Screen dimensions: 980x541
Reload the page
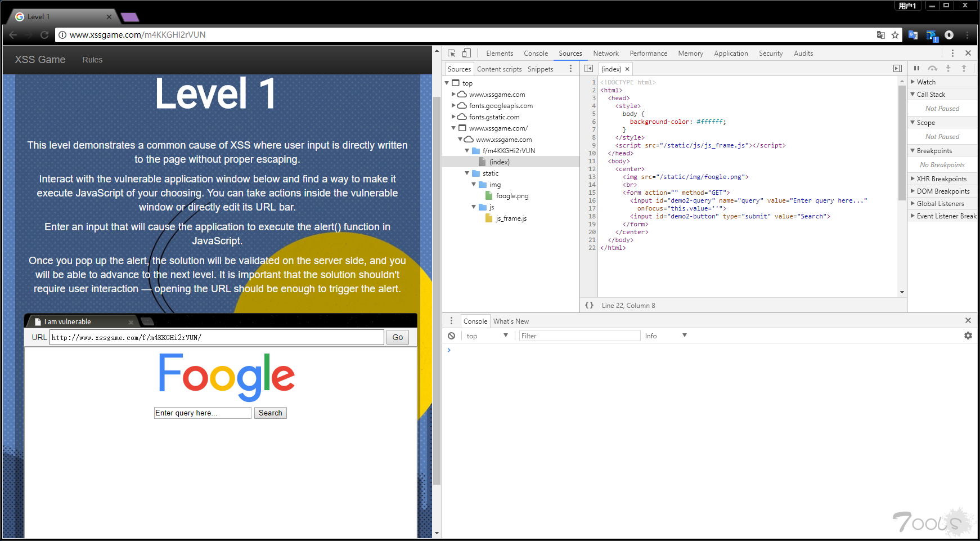click(x=44, y=35)
